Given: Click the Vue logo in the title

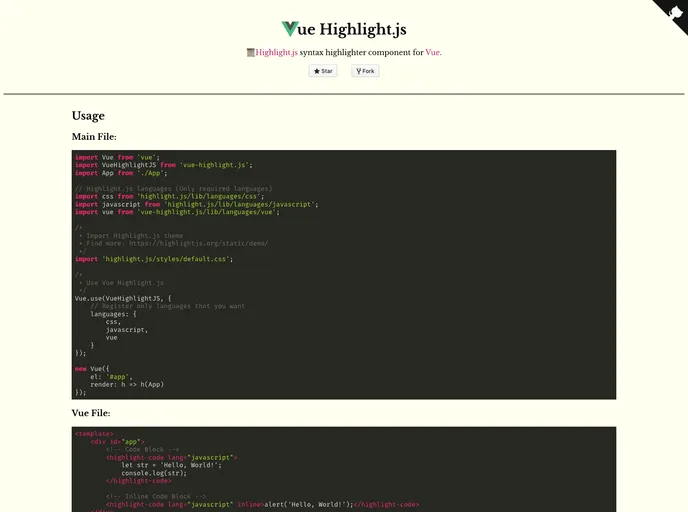Looking at the screenshot, I should [x=290, y=29].
